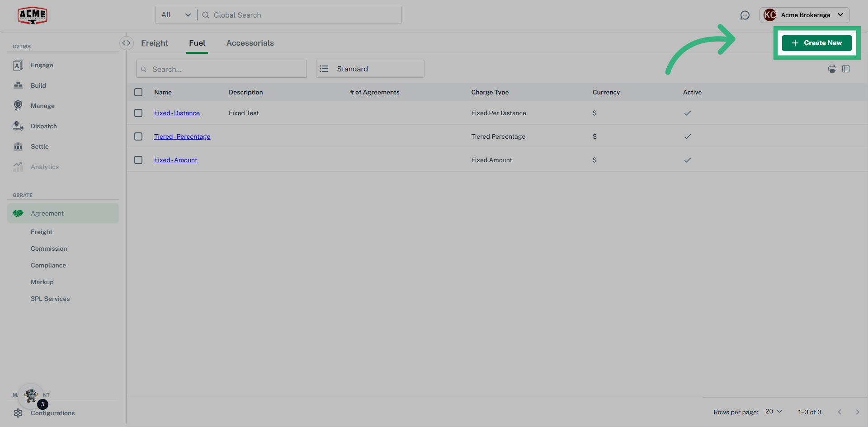Click the magnifier icon in table Search
The height and width of the screenshot is (427, 868).
(x=144, y=69)
